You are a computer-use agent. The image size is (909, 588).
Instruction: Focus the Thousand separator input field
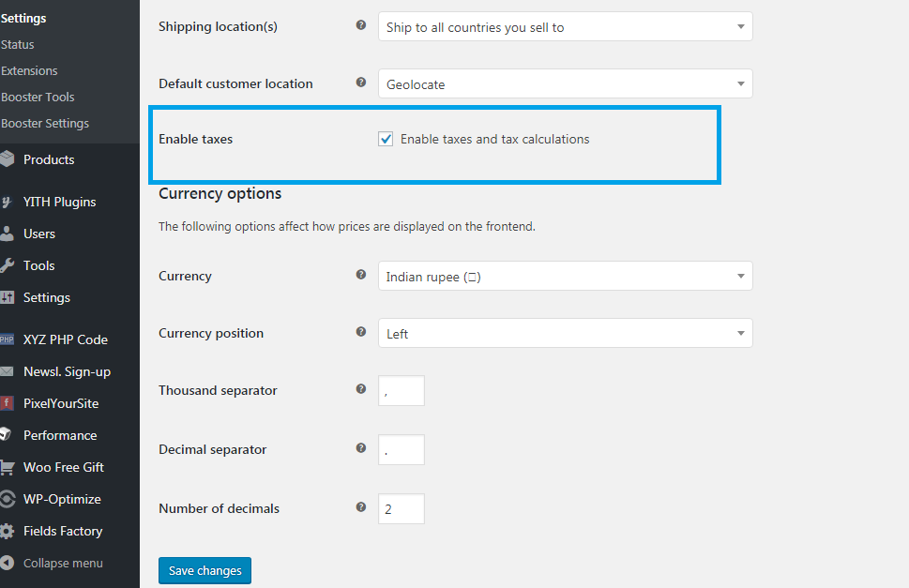click(x=401, y=390)
